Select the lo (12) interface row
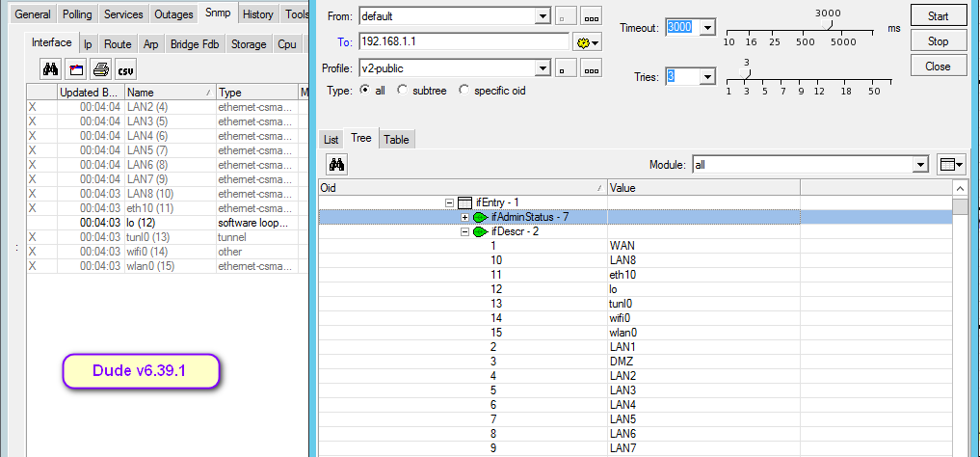The image size is (980, 457). [x=168, y=223]
